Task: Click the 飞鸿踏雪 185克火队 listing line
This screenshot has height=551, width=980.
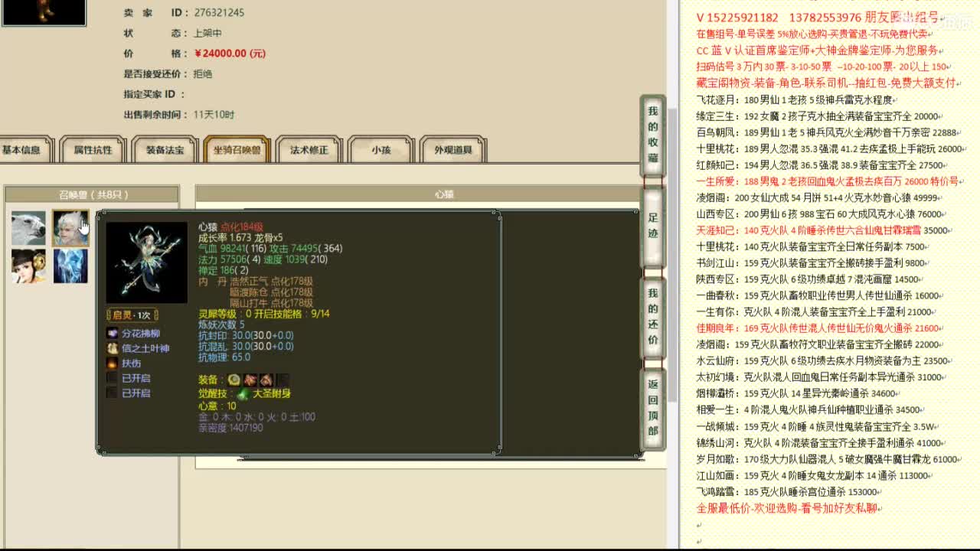Action: (790, 492)
